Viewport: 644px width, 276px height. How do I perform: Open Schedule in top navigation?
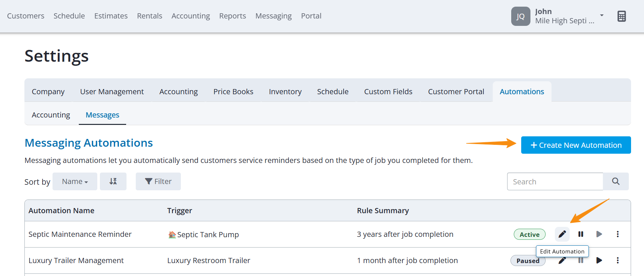point(69,16)
